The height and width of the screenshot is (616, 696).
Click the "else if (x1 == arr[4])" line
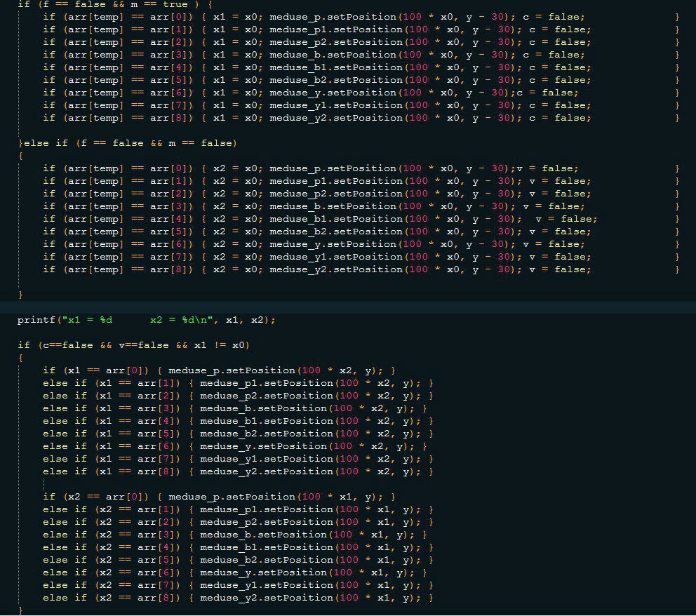pyautogui.click(x=238, y=421)
